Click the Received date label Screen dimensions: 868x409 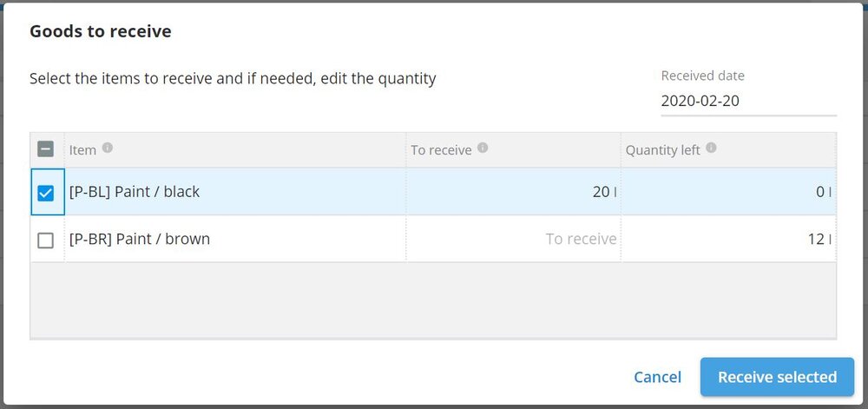pyautogui.click(x=702, y=76)
